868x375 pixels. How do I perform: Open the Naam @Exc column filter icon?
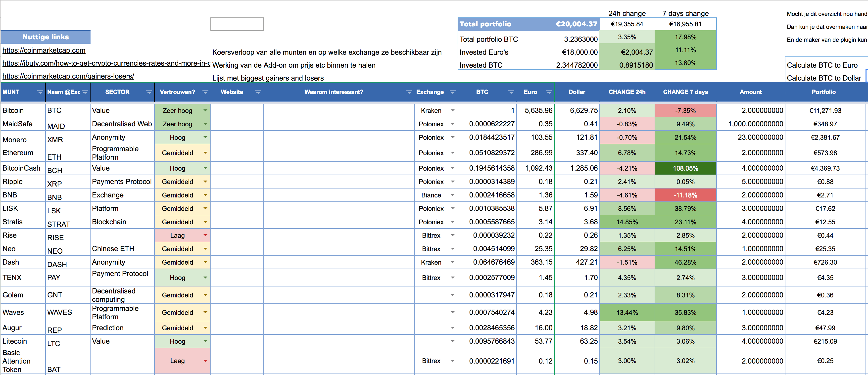click(x=85, y=92)
